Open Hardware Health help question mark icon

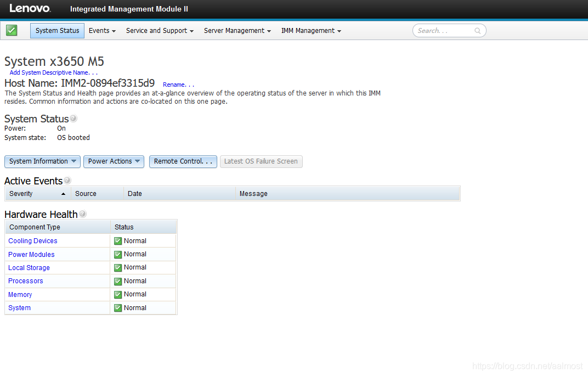[82, 214]
